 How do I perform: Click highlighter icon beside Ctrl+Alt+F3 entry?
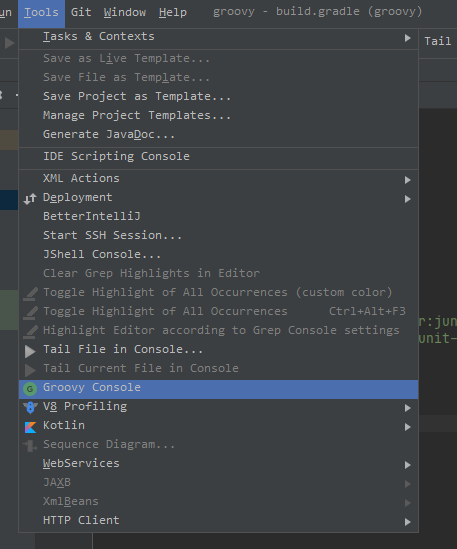click(30, 313)
